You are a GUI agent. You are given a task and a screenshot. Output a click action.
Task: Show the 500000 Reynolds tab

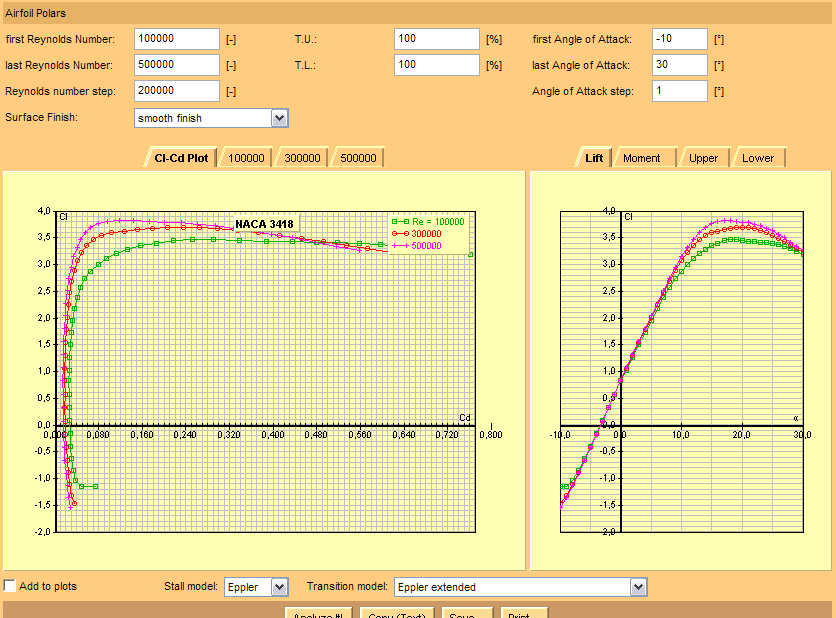[358, 158]
